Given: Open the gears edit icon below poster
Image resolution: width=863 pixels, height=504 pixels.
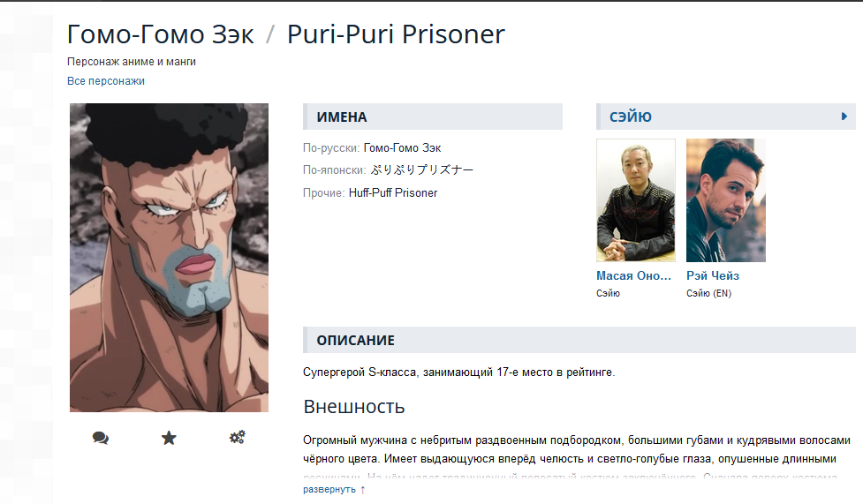Looking at the screenshot, I should [x=238, y=438].
